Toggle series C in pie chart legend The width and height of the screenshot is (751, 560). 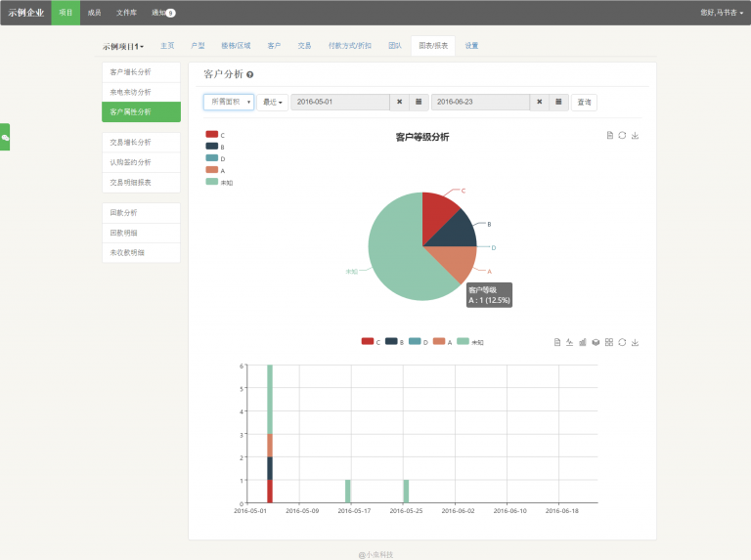(x=212, y=135)
